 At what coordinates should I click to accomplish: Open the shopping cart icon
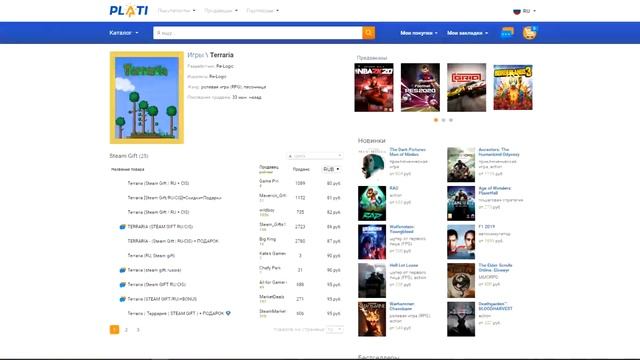coord(530,33)
